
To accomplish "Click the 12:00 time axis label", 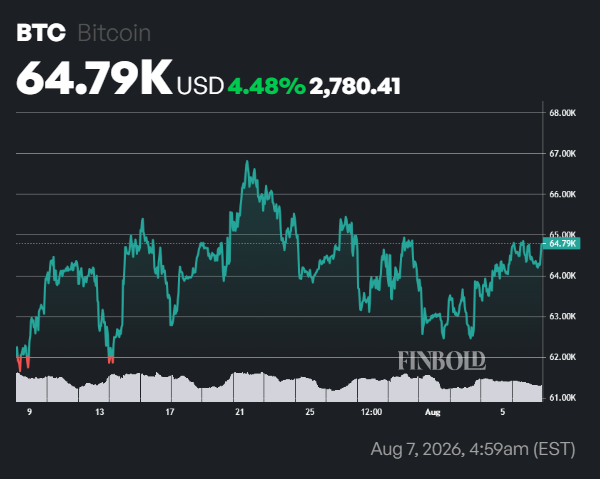I will [x=371, y=412].
